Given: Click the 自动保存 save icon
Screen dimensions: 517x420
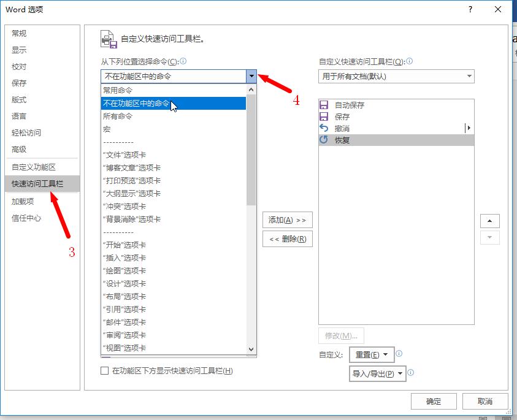Looking at the screenshot, I should (324, 104).
